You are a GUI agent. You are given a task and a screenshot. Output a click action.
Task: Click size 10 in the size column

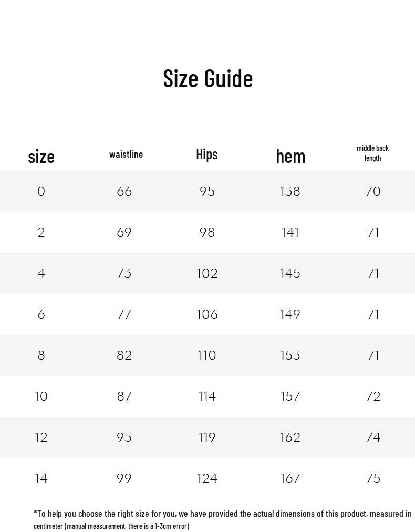41,396
